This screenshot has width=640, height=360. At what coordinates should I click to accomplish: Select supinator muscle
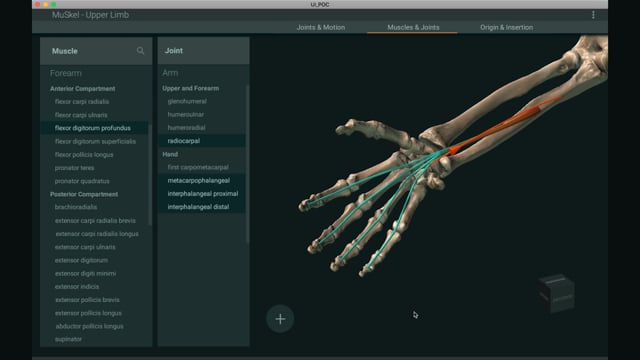[68, 339]
